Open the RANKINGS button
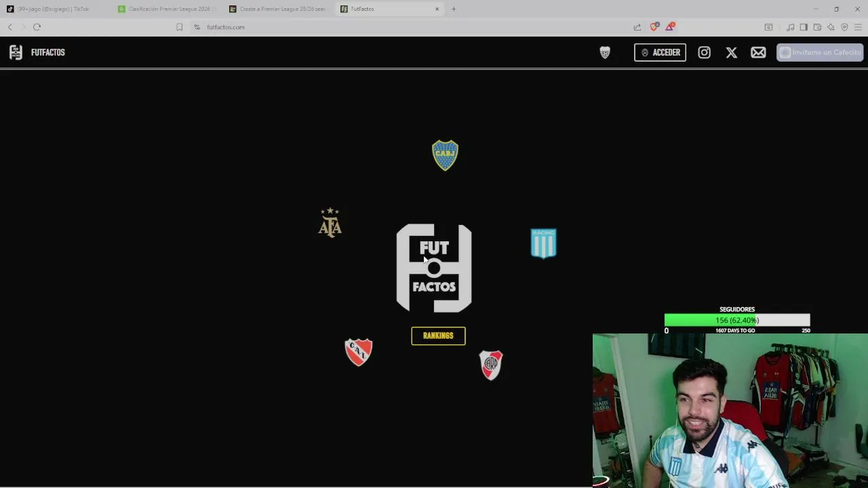The height and width of the screenshot is (488, 868). click(x=438, y=335)
